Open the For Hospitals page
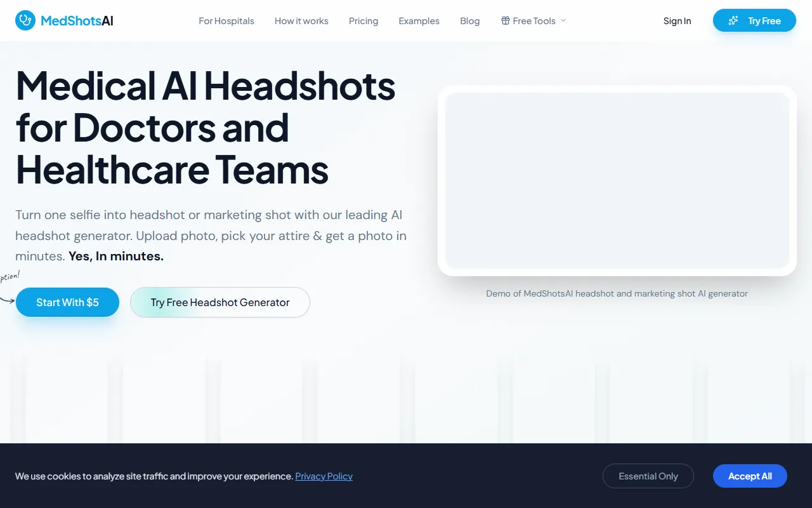 (x=226, y=21)
